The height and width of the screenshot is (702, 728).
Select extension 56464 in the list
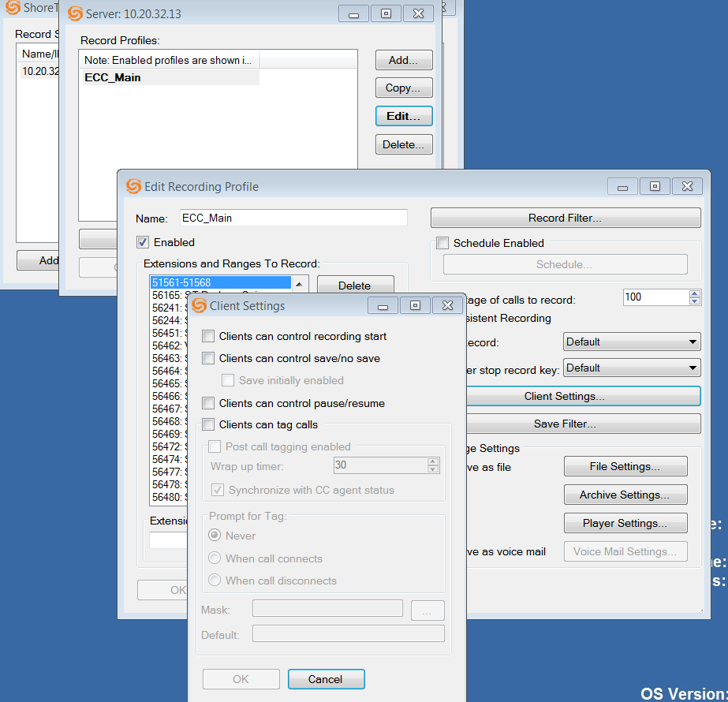tap(170, 371)
